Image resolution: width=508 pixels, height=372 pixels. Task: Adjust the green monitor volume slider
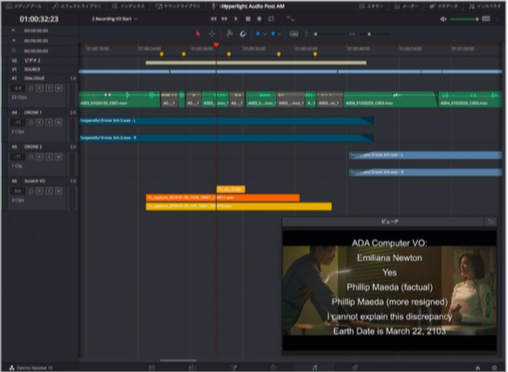[464, 19]
